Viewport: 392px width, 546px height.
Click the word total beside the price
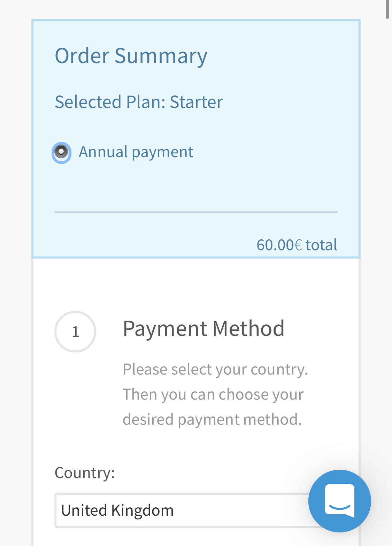click(321, 245)
